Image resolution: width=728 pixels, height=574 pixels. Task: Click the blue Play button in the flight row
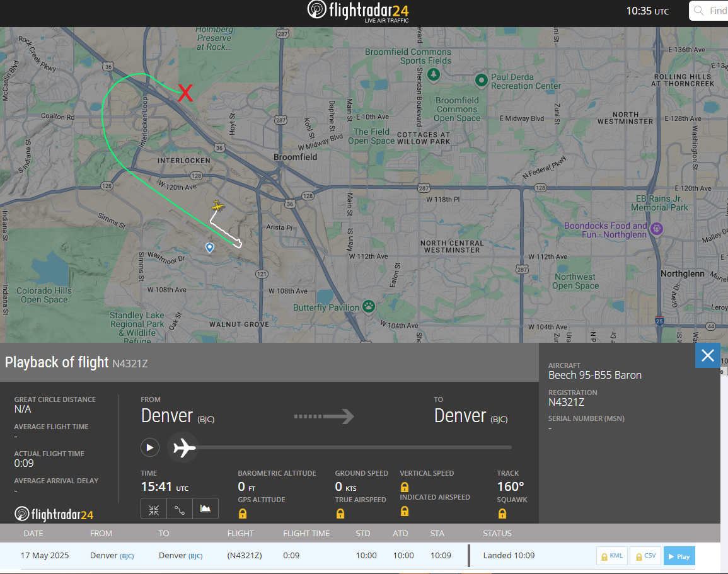coord(679,556)
